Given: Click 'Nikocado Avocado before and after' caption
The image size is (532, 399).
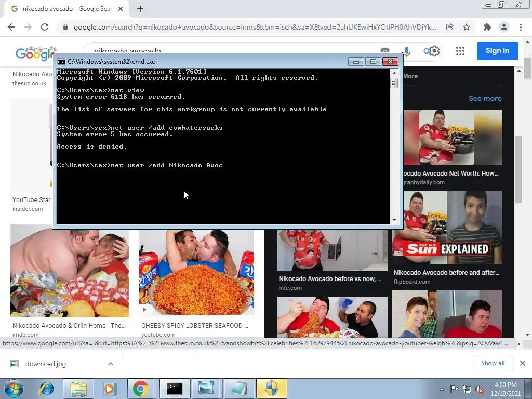Looking at the screenshot, I should coord(446,272).
